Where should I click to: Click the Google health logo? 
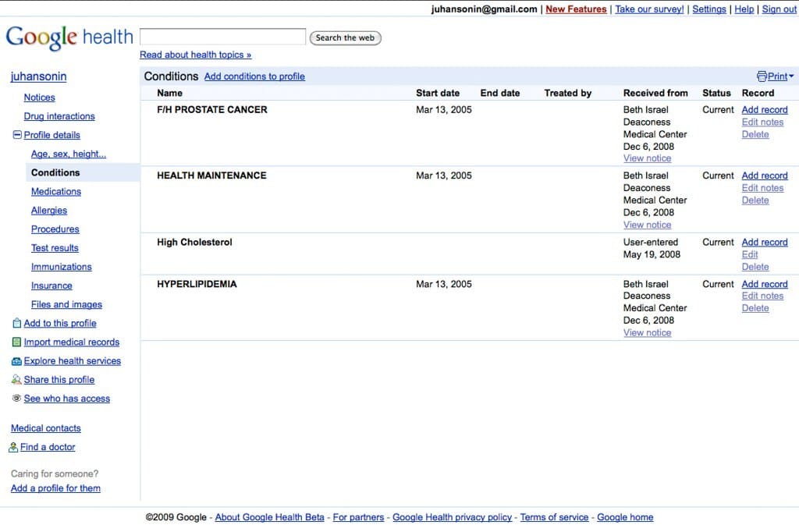point(69,37)
